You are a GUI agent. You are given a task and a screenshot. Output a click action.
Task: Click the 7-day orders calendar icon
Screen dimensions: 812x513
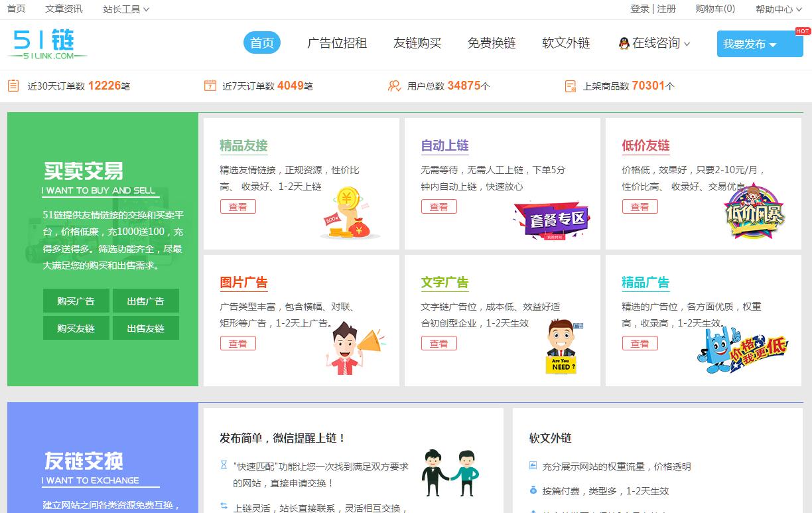coord(210,86)
